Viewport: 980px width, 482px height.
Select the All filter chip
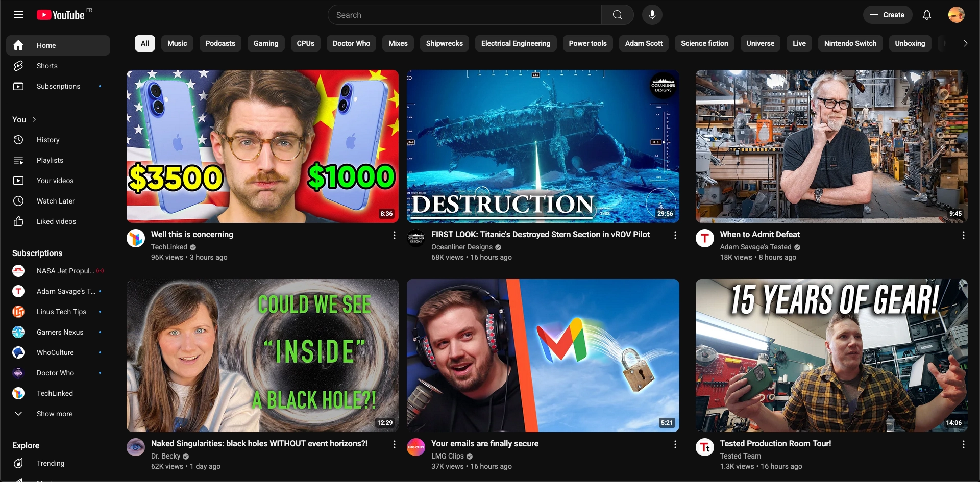(x=145, y=43)
